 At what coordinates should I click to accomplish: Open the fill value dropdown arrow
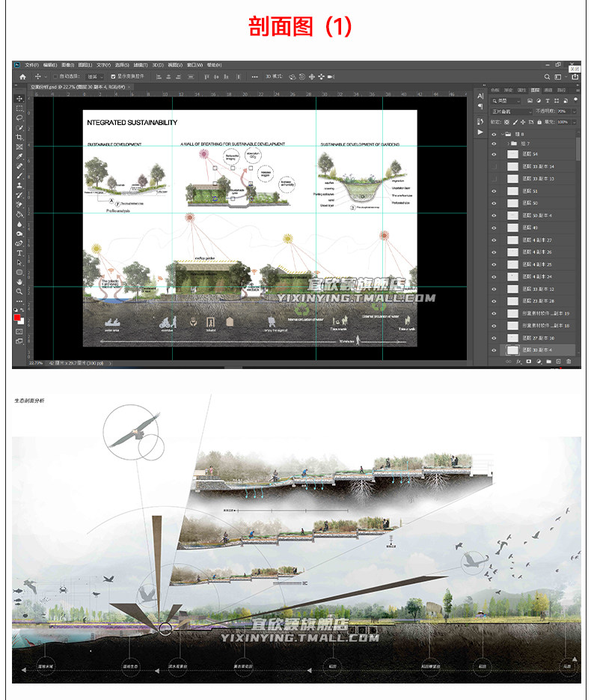pos(574,122)
